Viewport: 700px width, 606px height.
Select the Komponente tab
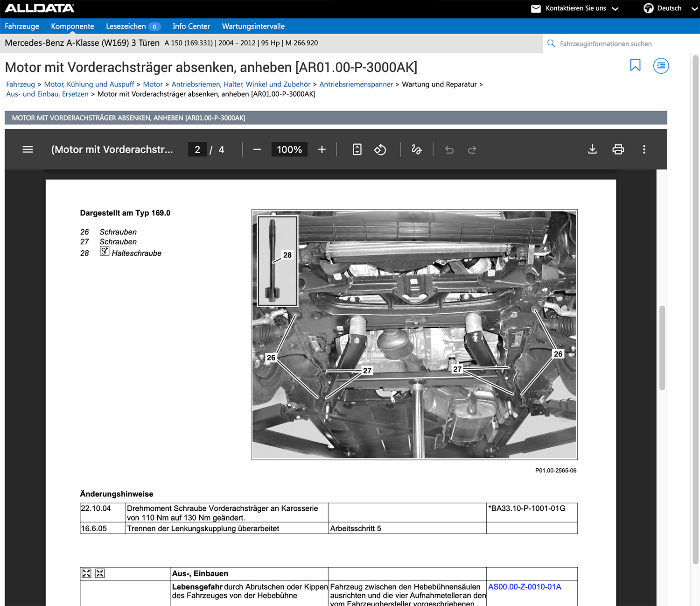(72, 26)
